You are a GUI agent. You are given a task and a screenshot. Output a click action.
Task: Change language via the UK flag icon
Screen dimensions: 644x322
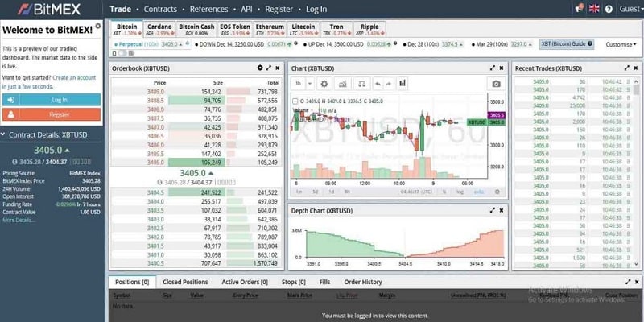coord(594,9)
